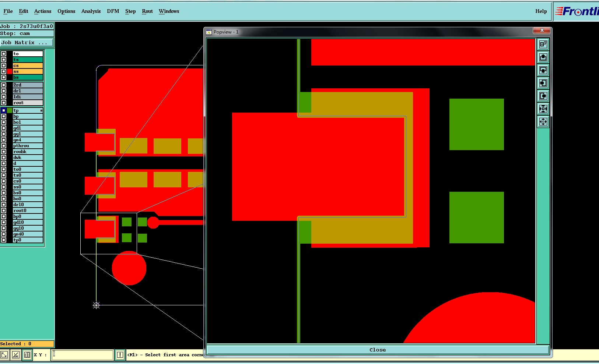Pan the popview left using the left-arrow icon

543,83
